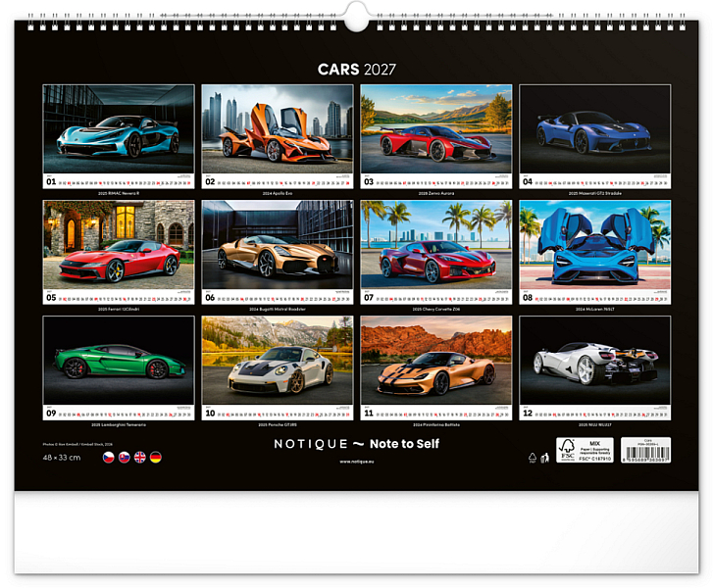Click the recycling triangle symbol
This screenshot has height=588, width=713.
pyautogui.click(x=533, y=457)
